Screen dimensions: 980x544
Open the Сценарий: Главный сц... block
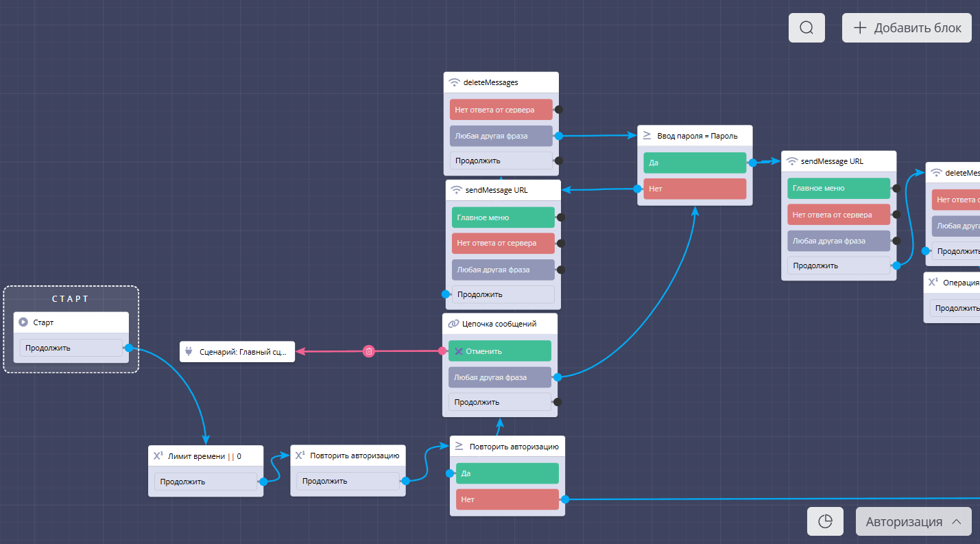coord(237,352)
